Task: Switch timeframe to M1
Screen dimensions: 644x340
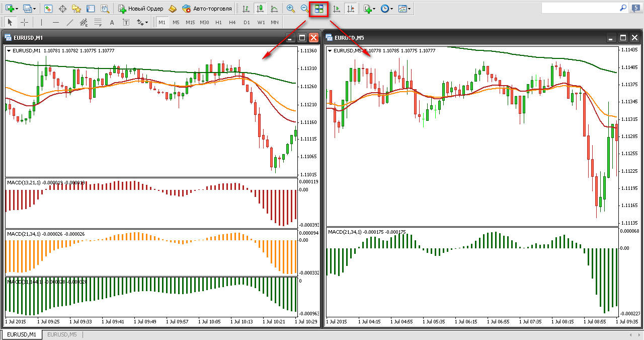Action: [x=162, y=22]
